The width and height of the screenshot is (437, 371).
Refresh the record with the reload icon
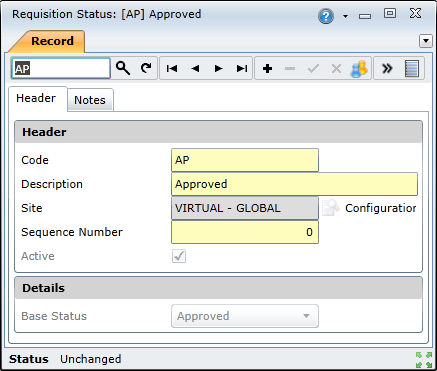pyautogui.click(x=146, y=68)
